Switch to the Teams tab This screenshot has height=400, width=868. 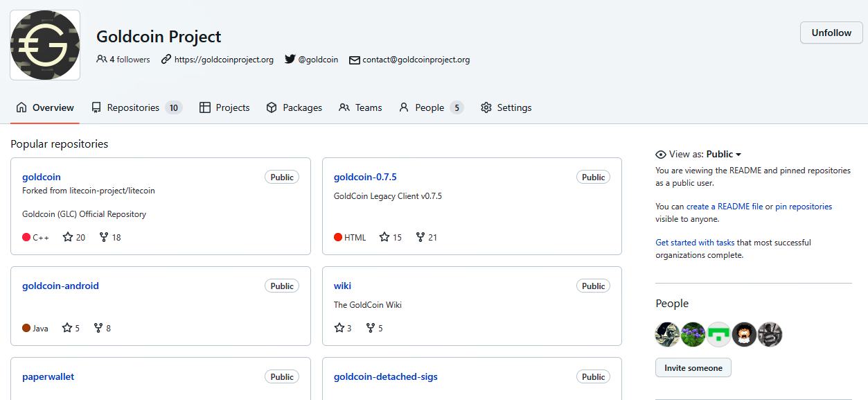(360, 107)
